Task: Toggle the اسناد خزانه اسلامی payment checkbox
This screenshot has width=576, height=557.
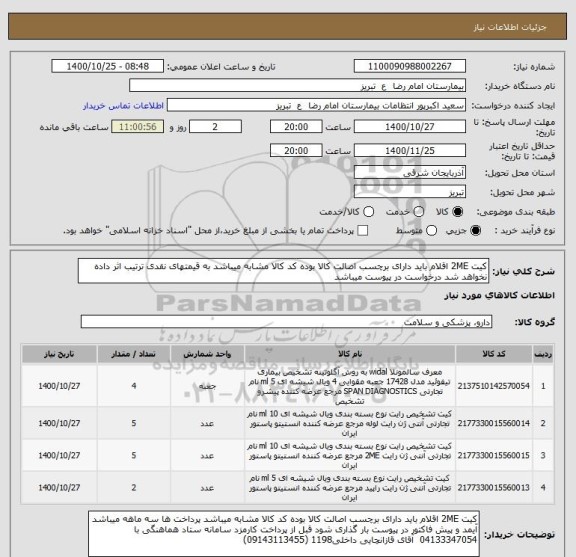Action: click(363, 231)
